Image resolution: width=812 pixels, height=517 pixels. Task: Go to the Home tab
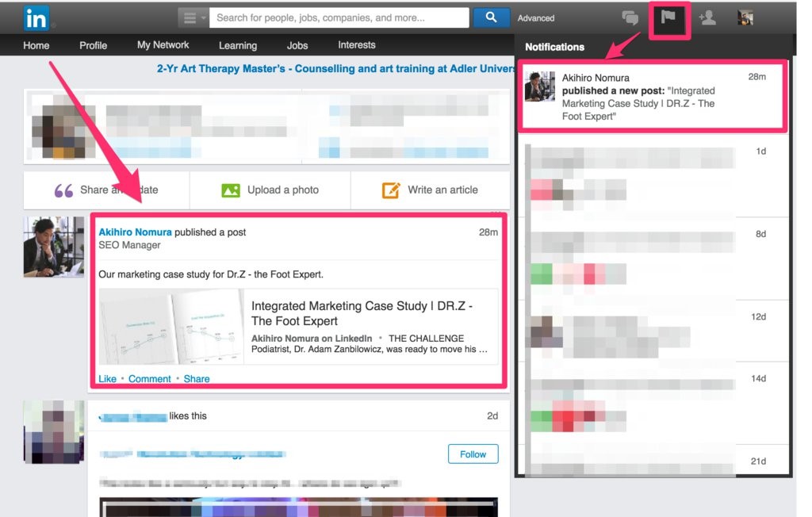36,45
